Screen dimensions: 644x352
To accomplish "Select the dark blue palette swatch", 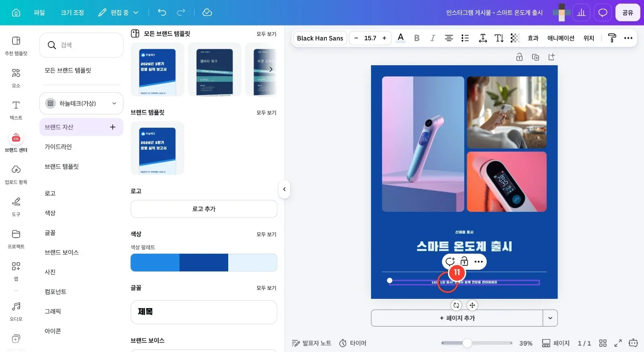I will coord(204,263).
